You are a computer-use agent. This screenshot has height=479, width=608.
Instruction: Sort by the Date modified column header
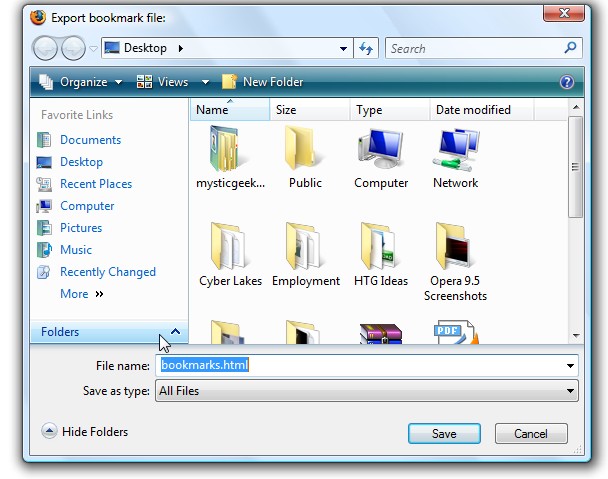pos(481,110)
